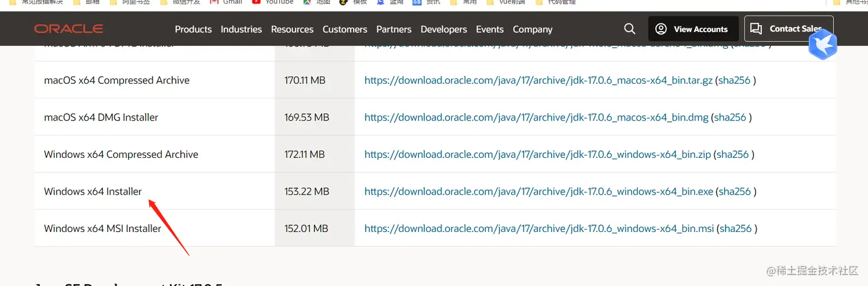868x286 pixels.
Task: Open sha256 link for Windows msi
Action: click(x=735, y=229)
